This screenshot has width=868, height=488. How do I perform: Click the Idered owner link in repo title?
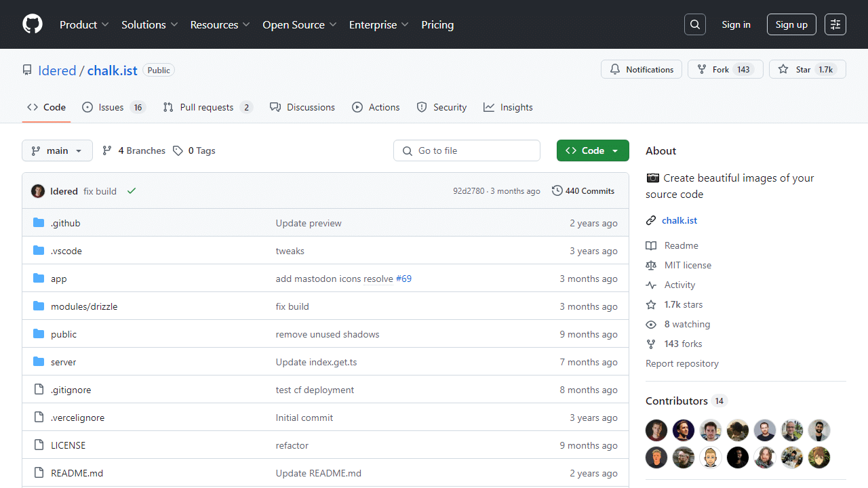57,70
